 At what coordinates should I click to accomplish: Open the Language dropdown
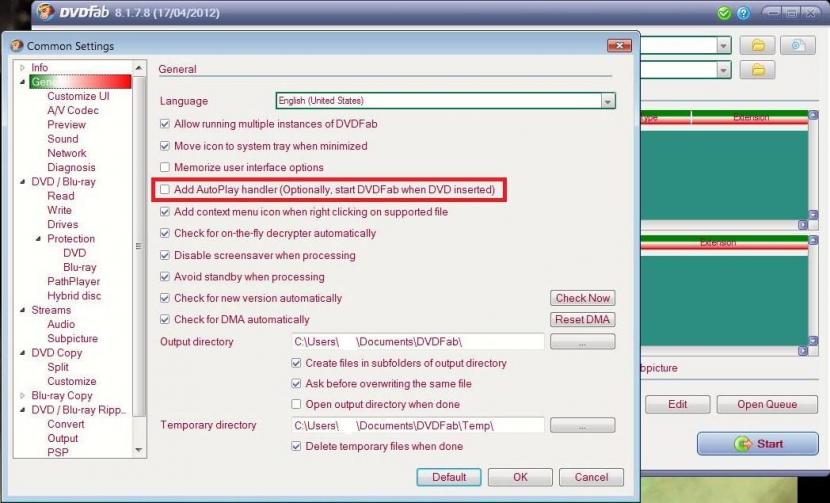tap(608, 101)
